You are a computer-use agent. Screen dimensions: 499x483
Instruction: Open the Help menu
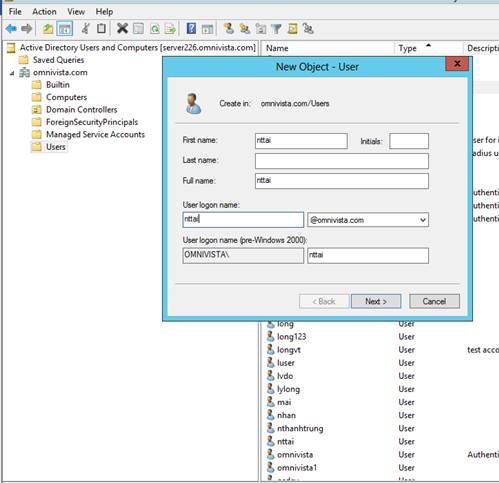(x=104, y=12)
